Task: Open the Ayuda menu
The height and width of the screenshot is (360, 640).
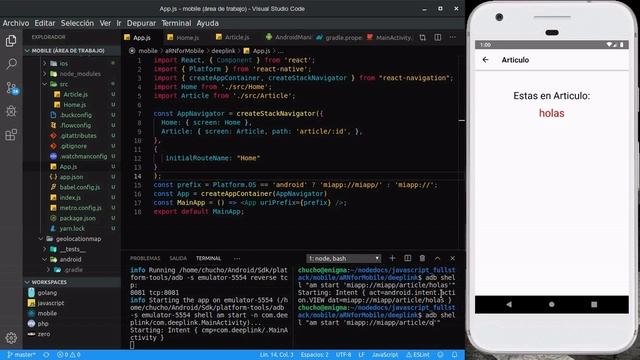Action: click(x=207, y=23)
